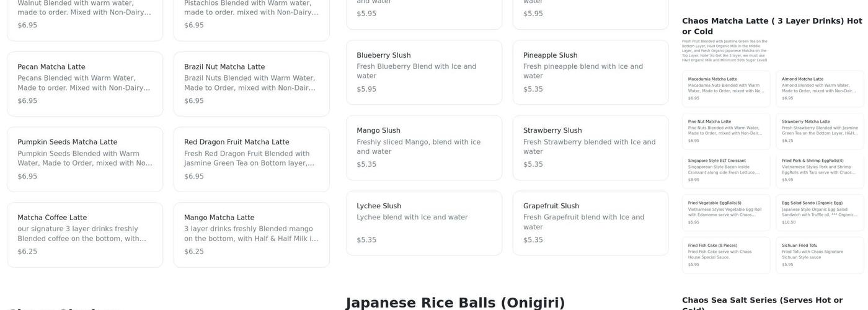Screen dimensions: 868x310
Task: Pick the Egg Salad Sando item
Action: pos(820,212)
